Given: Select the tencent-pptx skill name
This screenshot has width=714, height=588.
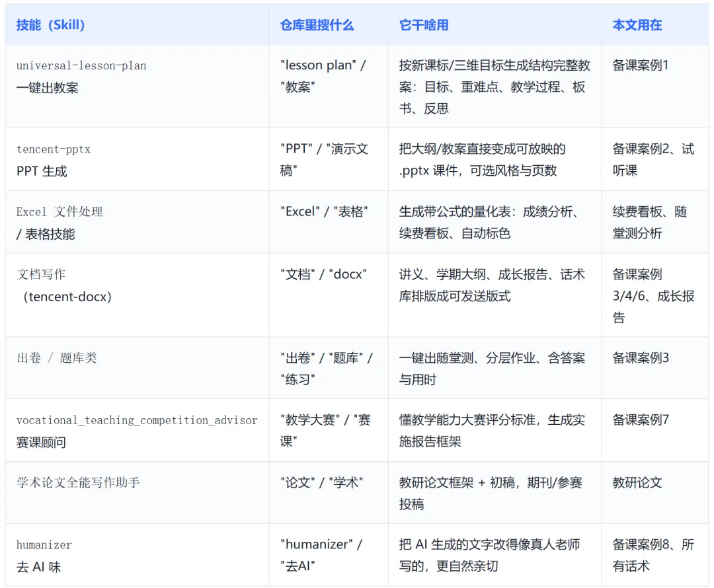Looking at the screenshot, I should [54, 149].
